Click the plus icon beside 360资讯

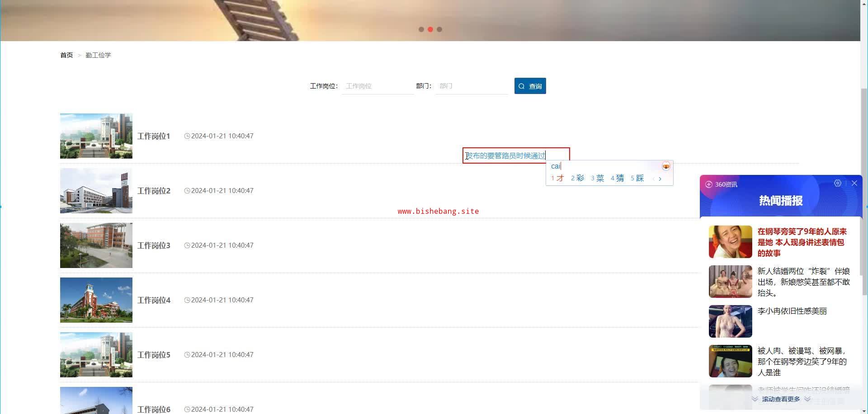click(709, 184)
